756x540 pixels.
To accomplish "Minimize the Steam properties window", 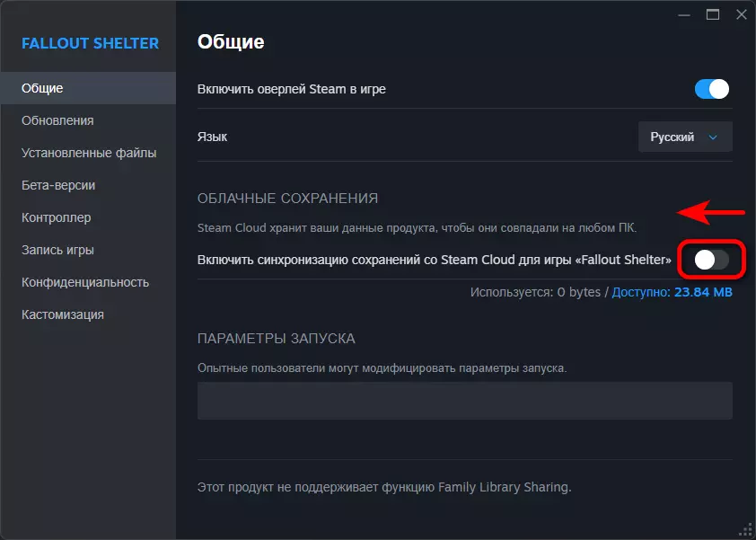I will [x=687, y=14].
